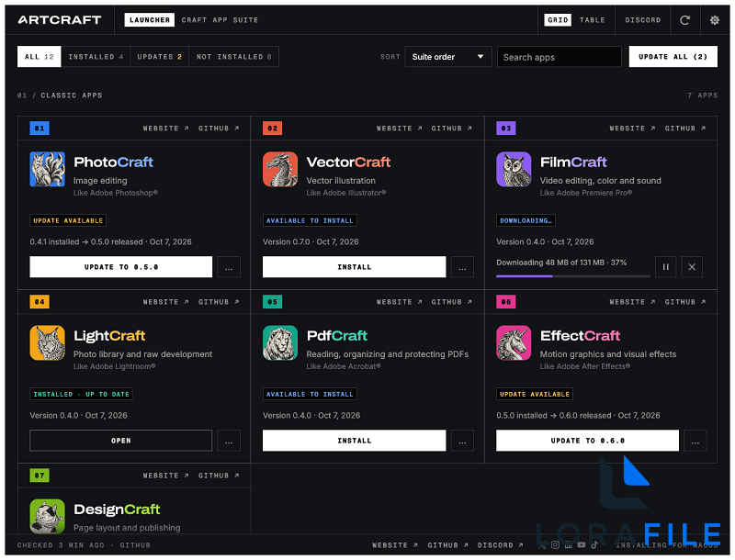The height and width of the screenshot is (560, 735).
Task: Pause the FilmCraft download
Action: tap(665, 267)
